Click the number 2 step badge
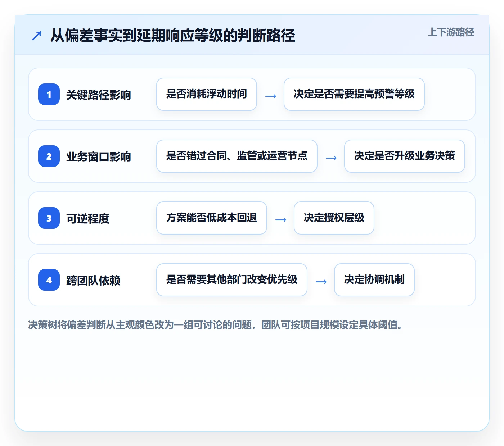504x446 pixels. pos(49,156)
